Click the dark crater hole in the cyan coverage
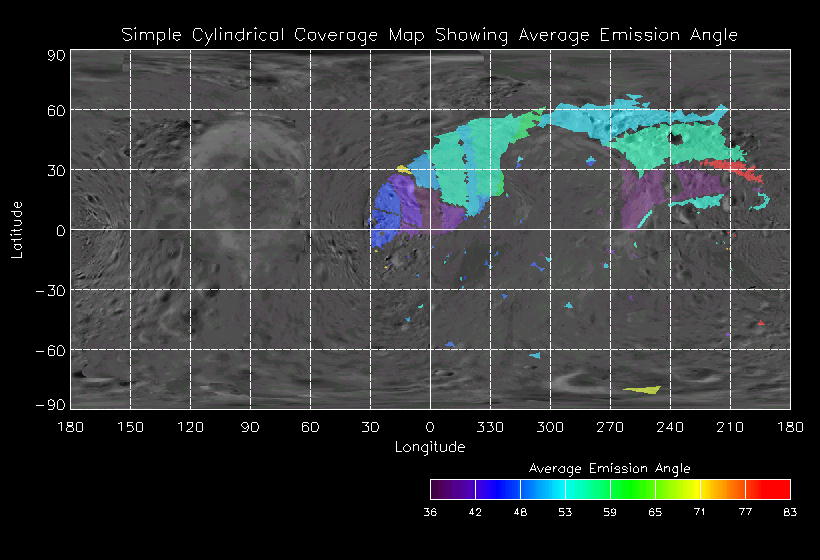The width and height of the screenshot is (820, 560). pos(677,140)
